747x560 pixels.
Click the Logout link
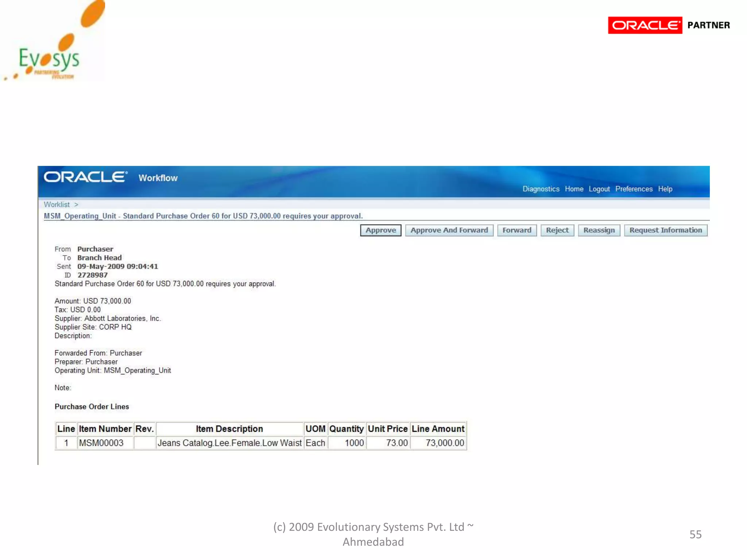point(599,189)
